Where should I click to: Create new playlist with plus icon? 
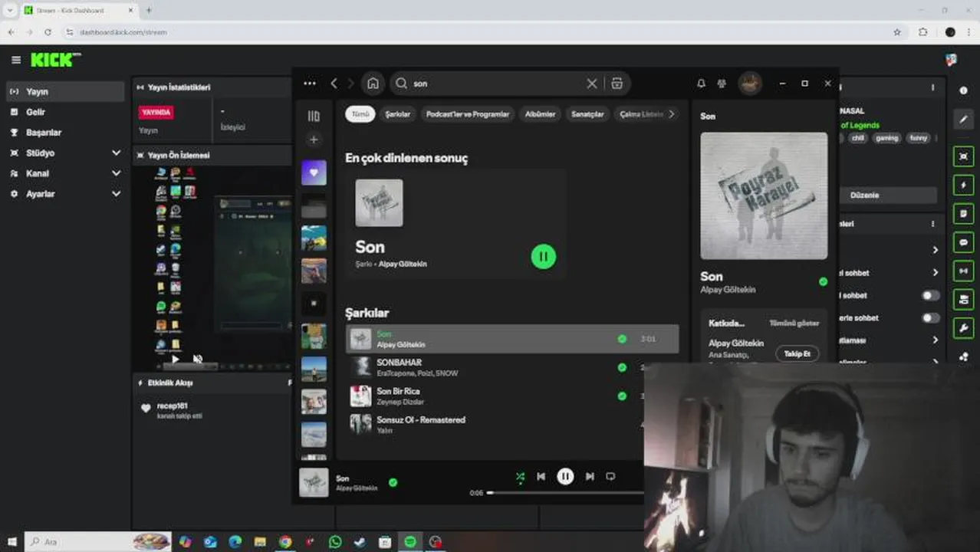[x=314, y=140]
